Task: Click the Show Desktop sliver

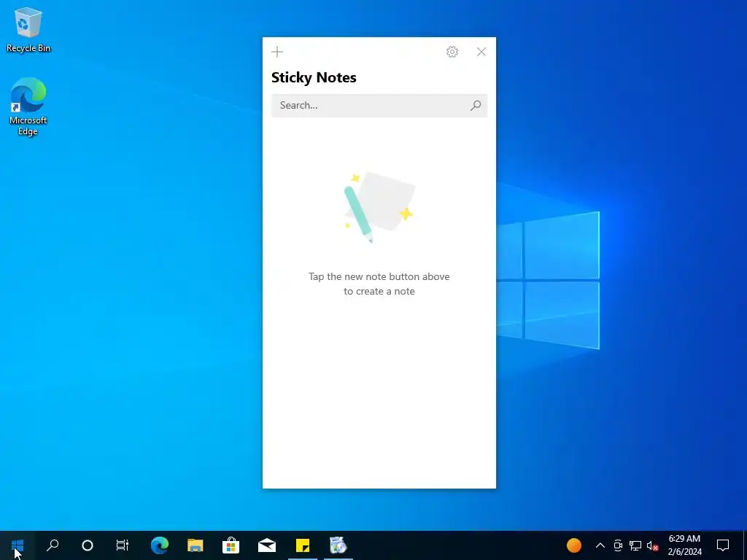Action: 745,545
